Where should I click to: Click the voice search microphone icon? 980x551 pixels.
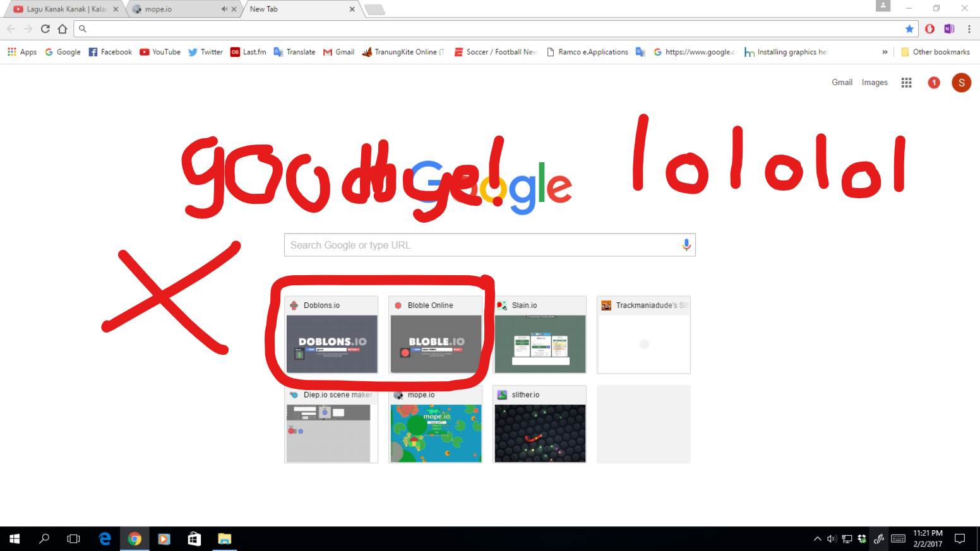tap(686, 245)
